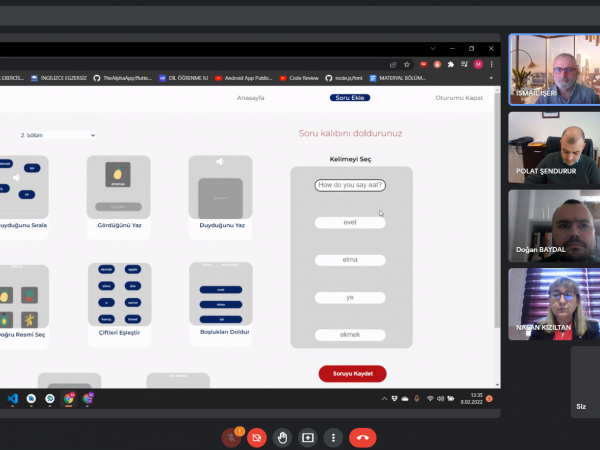Click Doğan BAYDAL participant video tile
This screenshot has width=600, height=450.
pos(554,226)
